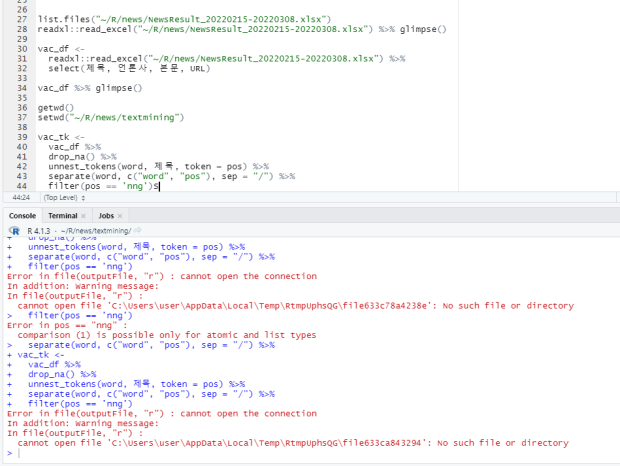The image size is (620, 466).
Task: Click the R logo in console header
Action: point(14,230)
